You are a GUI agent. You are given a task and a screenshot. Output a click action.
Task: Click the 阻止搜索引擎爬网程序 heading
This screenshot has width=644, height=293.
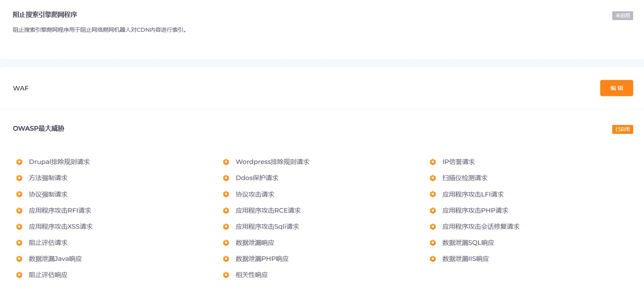tap(45, 15)
